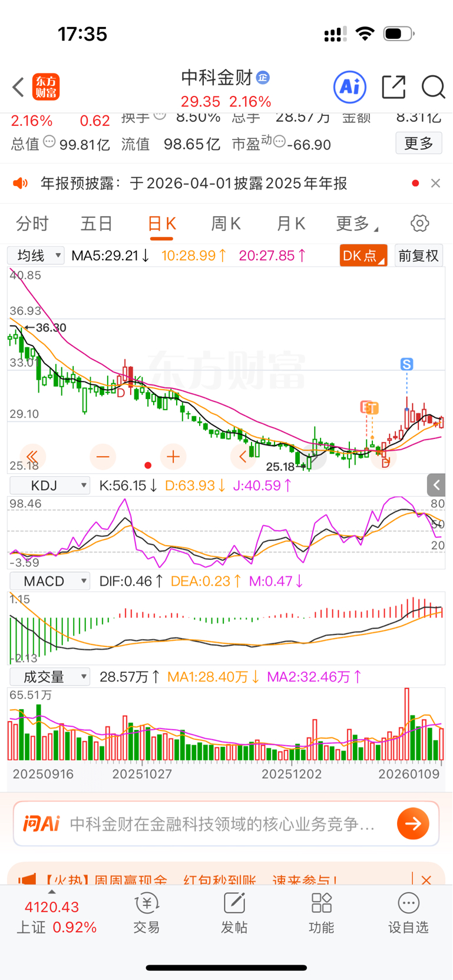This screenshot has width=453, height=980.
Task: Open 功能 functions icon
Action: click(322, 913)
